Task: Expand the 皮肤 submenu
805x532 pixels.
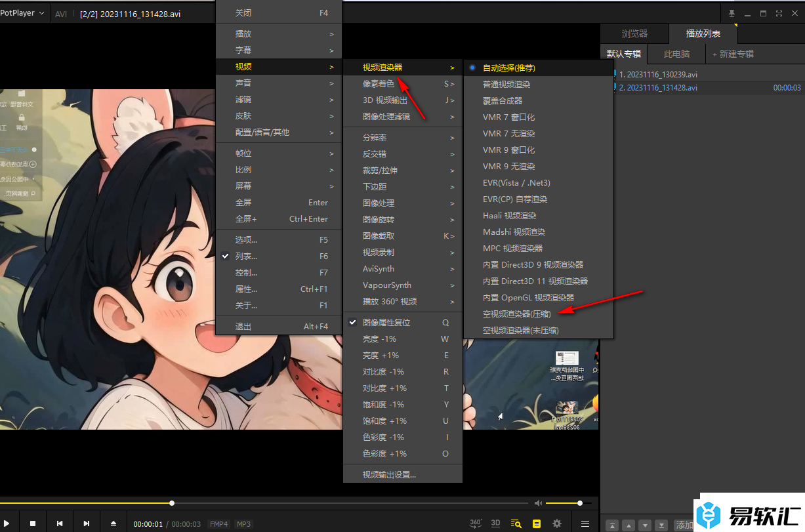Action: (279, 115)
